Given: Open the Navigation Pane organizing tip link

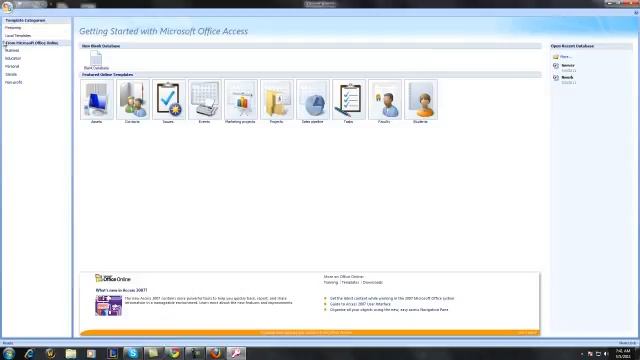Looking at the screenshot, I should (389, 310).
